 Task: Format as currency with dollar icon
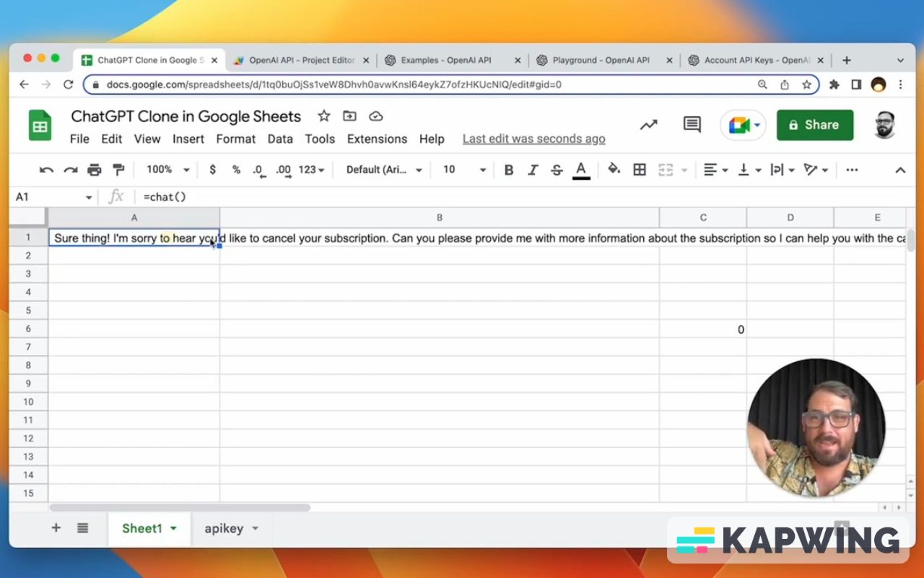pos(212,170)
